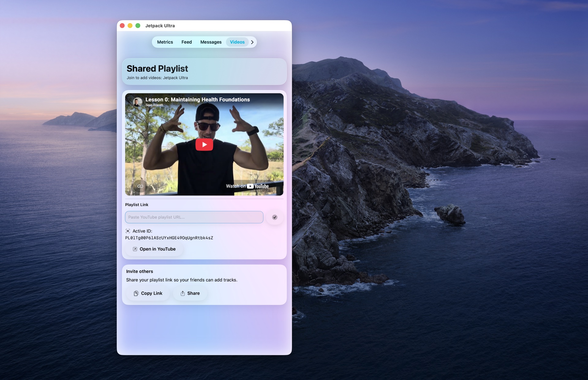Select the playlist ID PL0lTg00P6lASrUYxHGE49OqUgnRtbk4sZ
Viewport: 588px width, 380px height.
click(169, 238)
